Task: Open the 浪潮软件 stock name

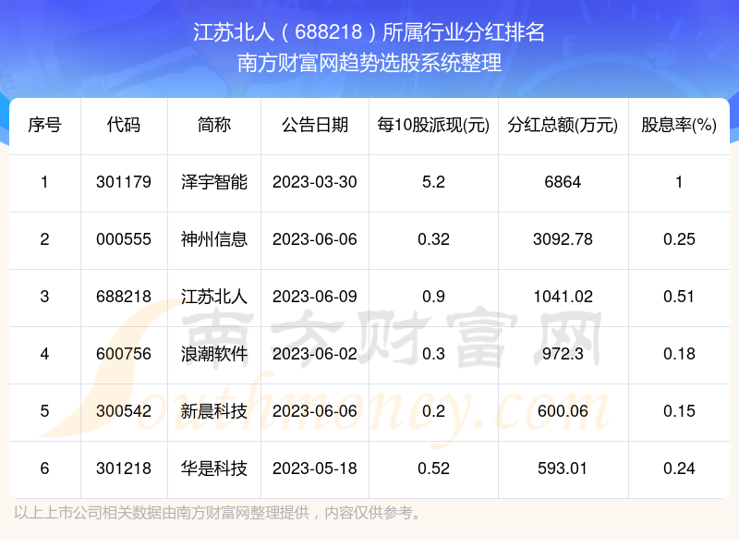Action: pos(214,354)
